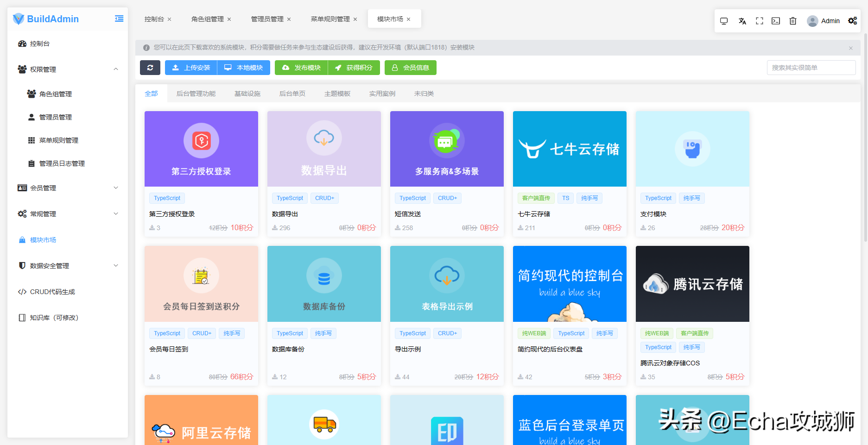
Task: Click the 获得积分 button
Action: pyautogui.click(x=354, y=68)
